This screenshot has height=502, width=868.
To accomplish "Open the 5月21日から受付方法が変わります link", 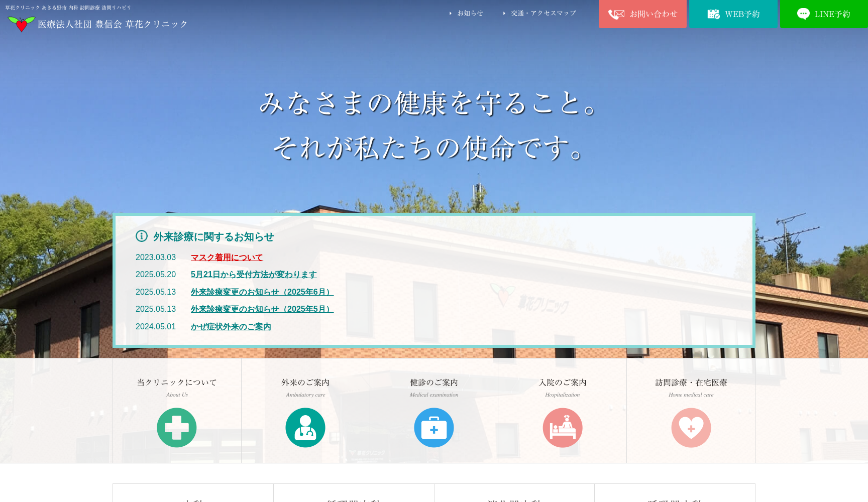I will pyautogui.click(x=254, y=275).
